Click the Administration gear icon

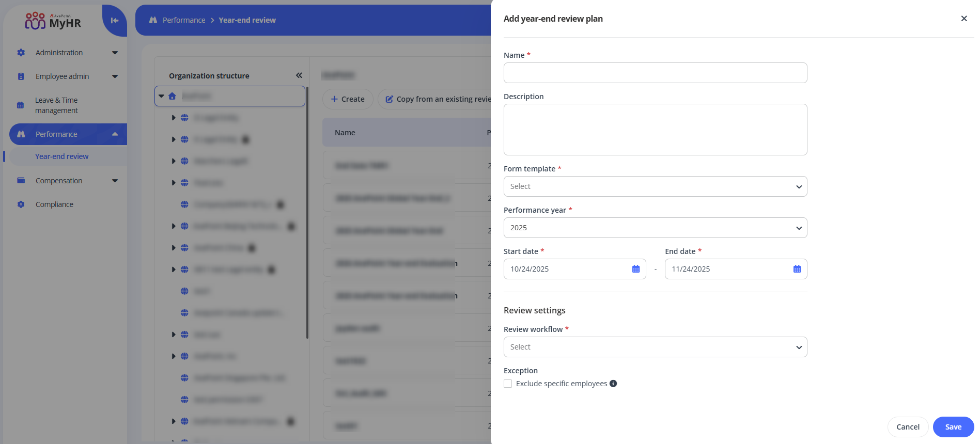click(21, 53)
